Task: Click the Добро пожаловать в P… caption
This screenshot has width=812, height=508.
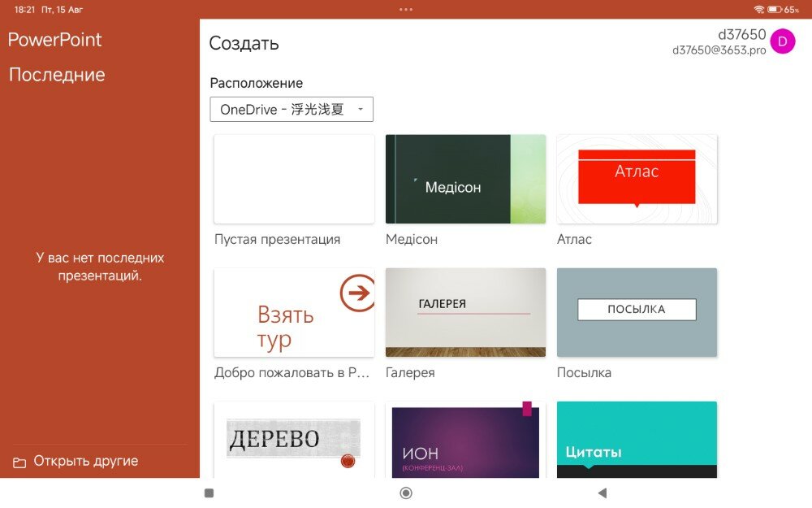Action: point(292,373)
